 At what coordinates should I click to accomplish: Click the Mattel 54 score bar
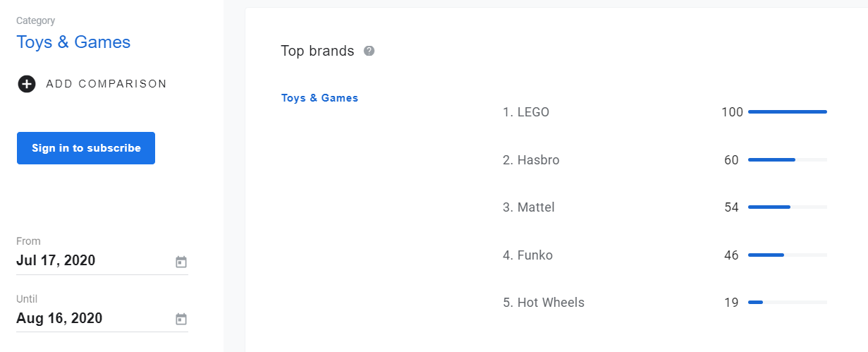(x=787, y=207)
